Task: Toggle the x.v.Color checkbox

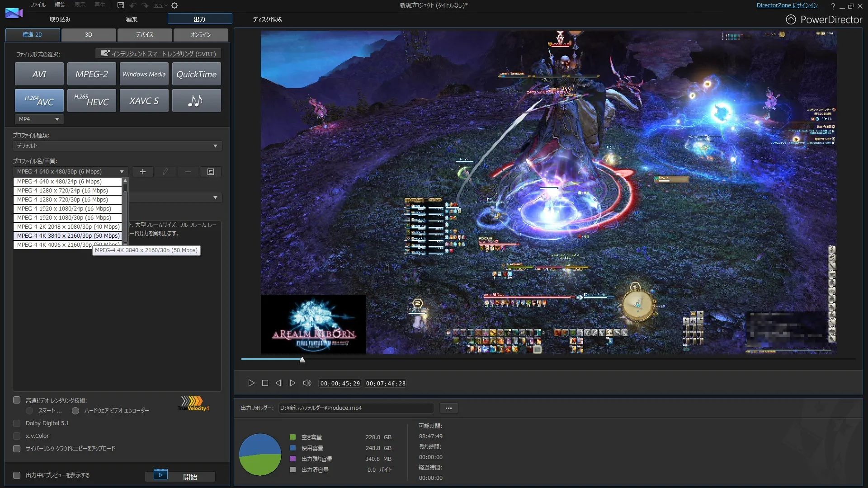Action: 17,436
